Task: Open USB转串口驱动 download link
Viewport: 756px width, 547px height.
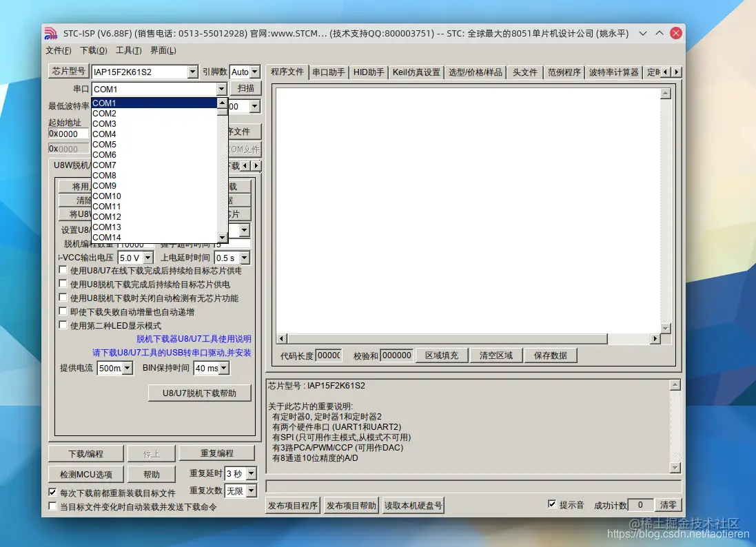Action: click(172, 353)
